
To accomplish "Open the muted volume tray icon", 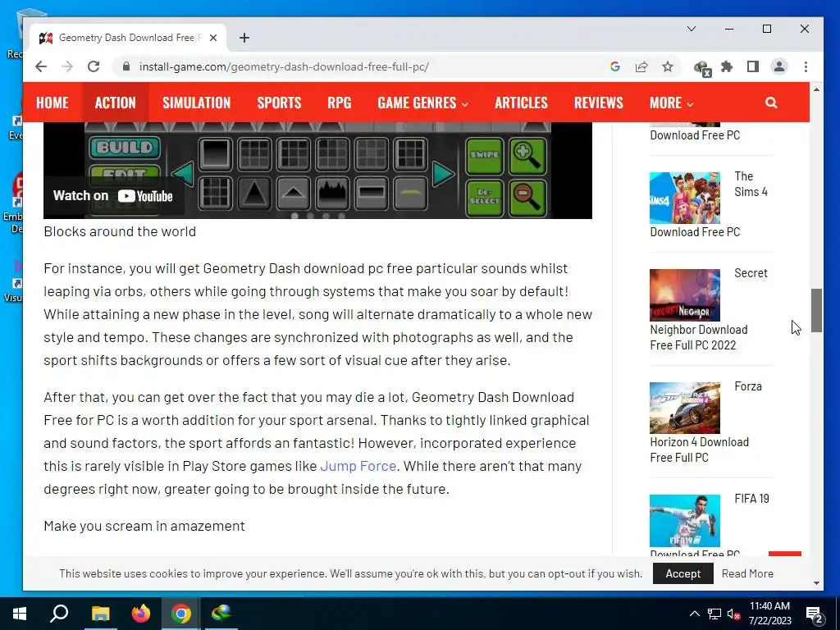I will (733, 614).
